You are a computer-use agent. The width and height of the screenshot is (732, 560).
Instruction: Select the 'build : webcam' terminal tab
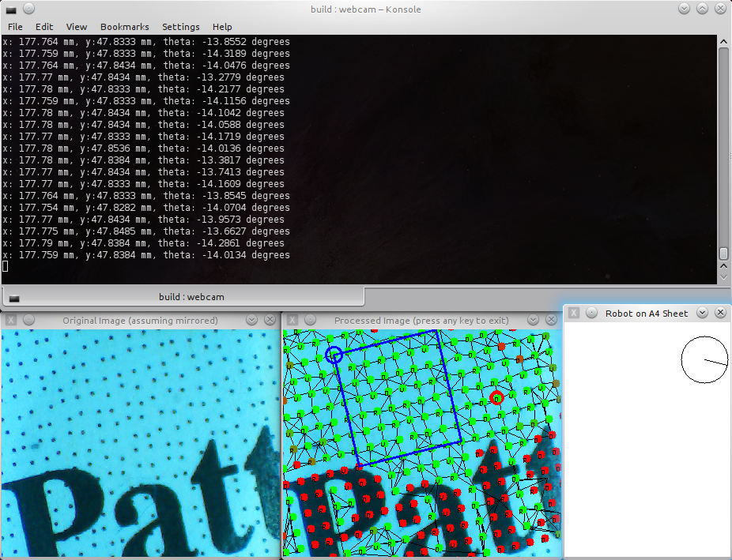[x=183, y=297]
